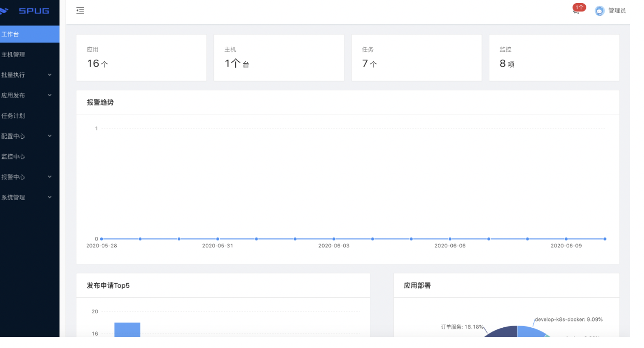This screenshot has width=644, height=348.
Task: Click the SPUG logo
Action: pyautogui.click(x=26, y=10)
